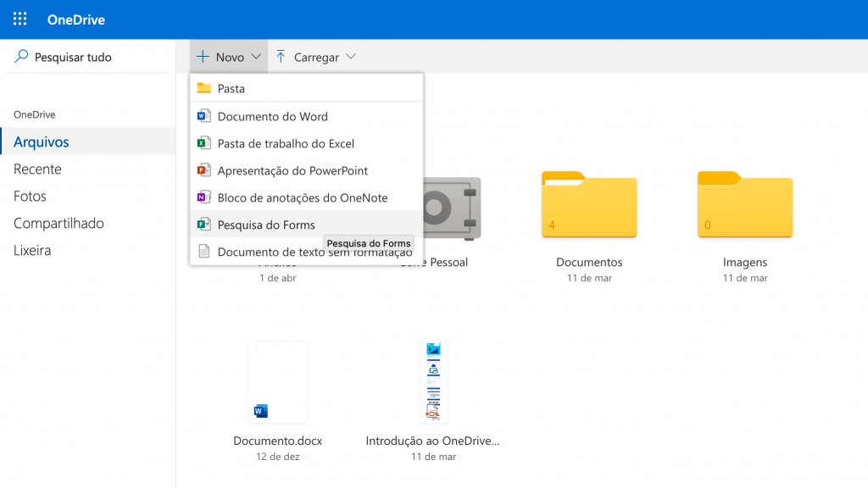Click the upload arrow icon beside Carregar
The height and width of the screenshot is (488, 868).
[x=281, y=57]
